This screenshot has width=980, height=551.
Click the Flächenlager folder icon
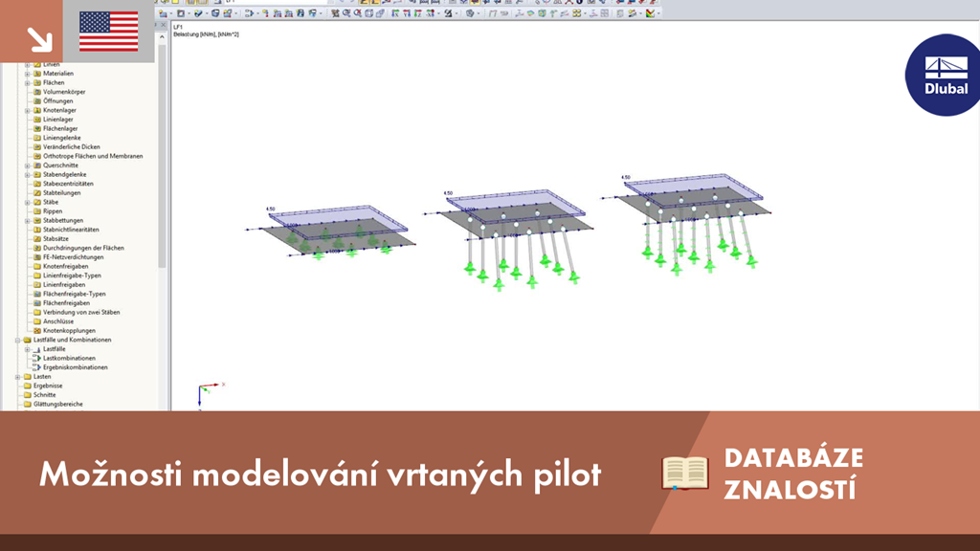tap(37, 129)
